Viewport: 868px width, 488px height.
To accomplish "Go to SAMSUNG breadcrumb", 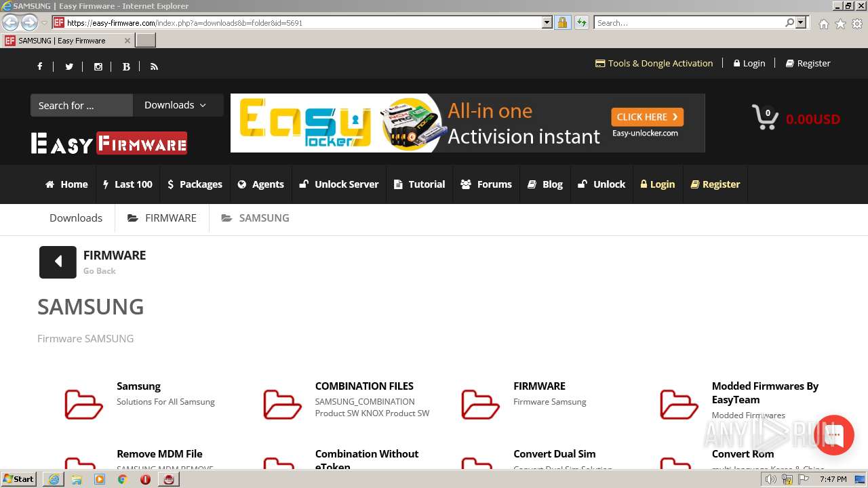I will pyautogui.click(x=256, y=218).
